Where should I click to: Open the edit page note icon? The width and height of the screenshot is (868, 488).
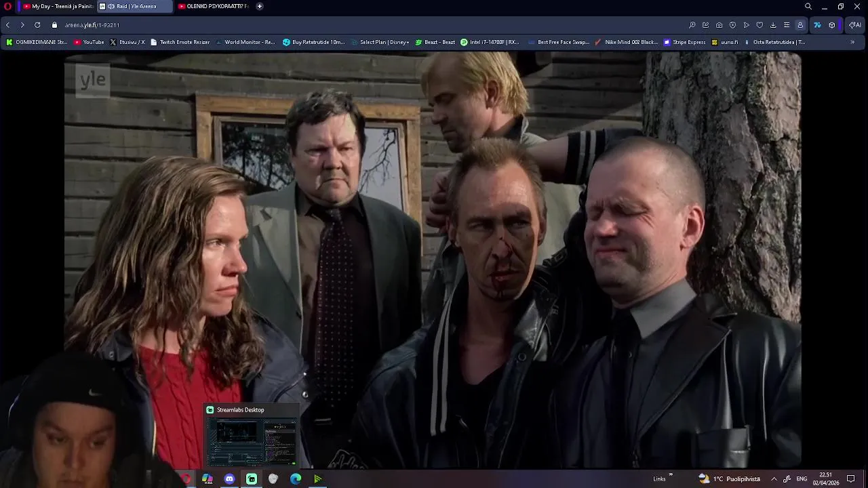(x=706, y=25)
